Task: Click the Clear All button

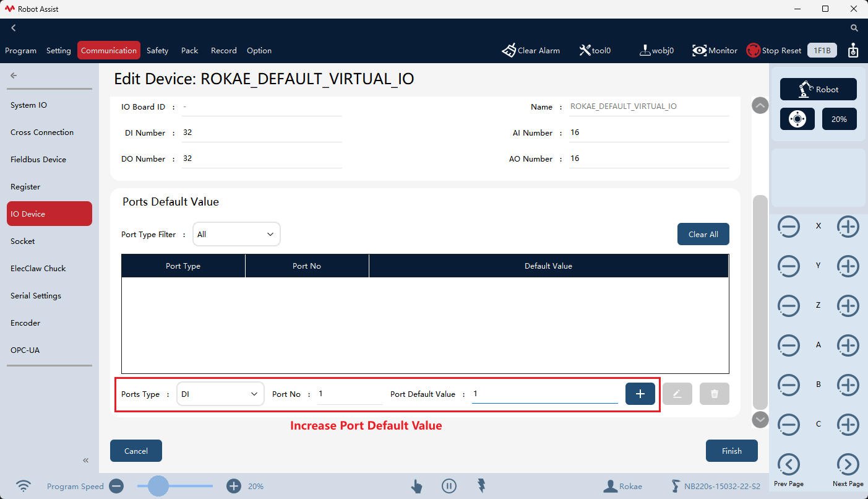Action: point(703,234)
